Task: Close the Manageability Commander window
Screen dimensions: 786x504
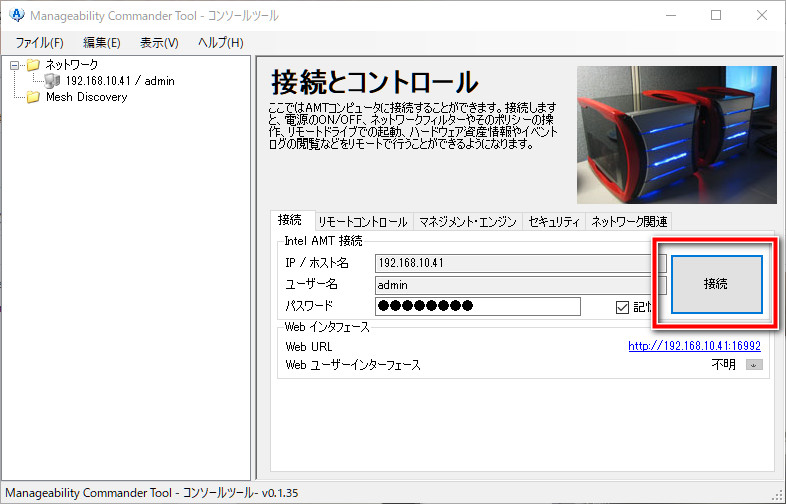Action: point(761,16)
